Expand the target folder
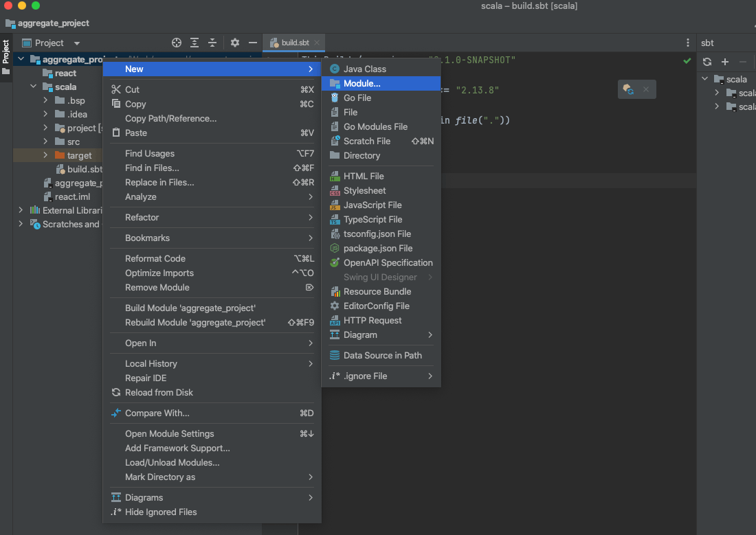The height and width of the screenshot is (535, 756). tap(45, 155)
